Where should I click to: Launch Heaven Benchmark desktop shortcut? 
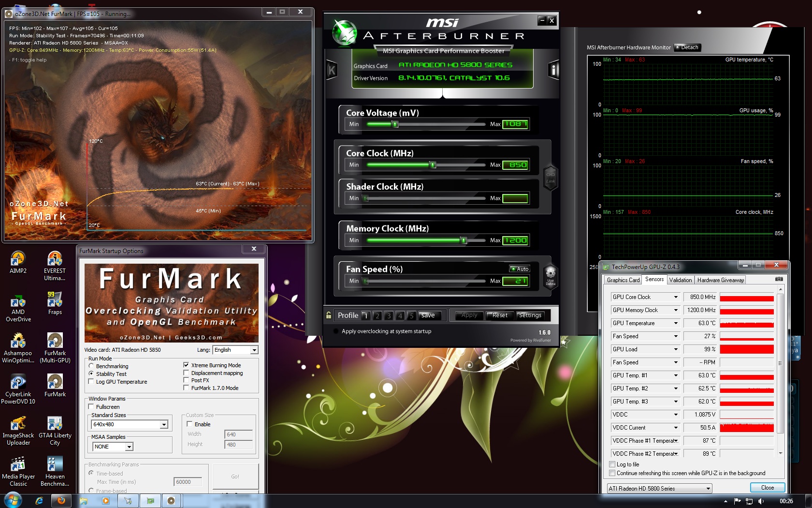(55, 472)
